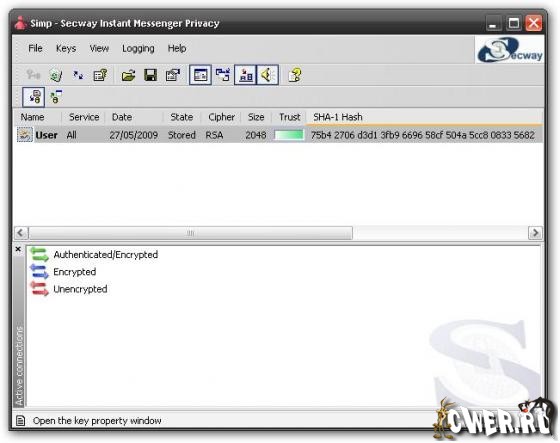
Task: Click the green trust level bar
Action: tap(289, 135)
